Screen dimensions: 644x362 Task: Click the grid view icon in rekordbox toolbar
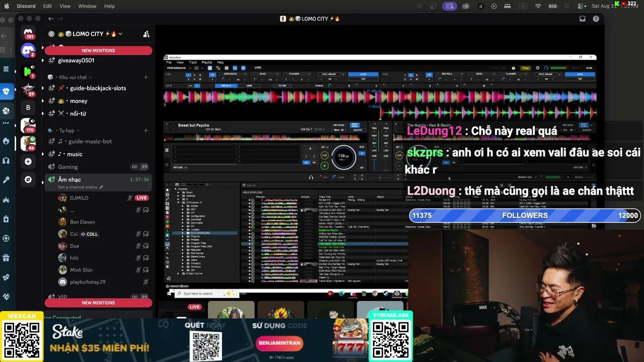click(227, 68)
